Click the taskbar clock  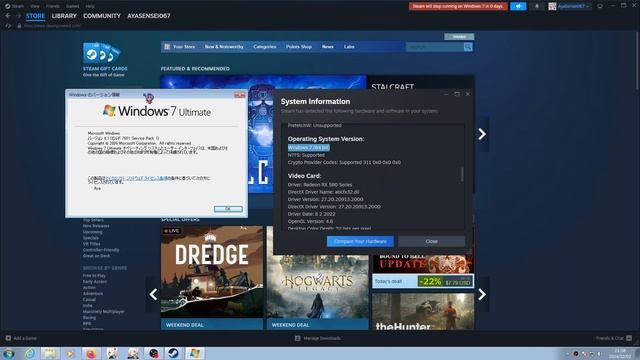point(620,353)
